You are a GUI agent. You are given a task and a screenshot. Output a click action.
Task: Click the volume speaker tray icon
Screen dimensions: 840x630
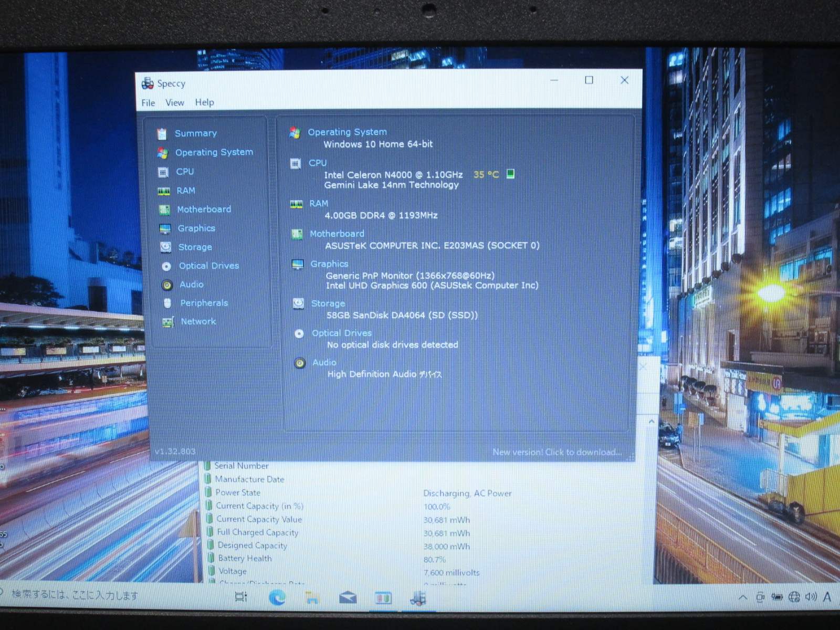click(811, 597)
